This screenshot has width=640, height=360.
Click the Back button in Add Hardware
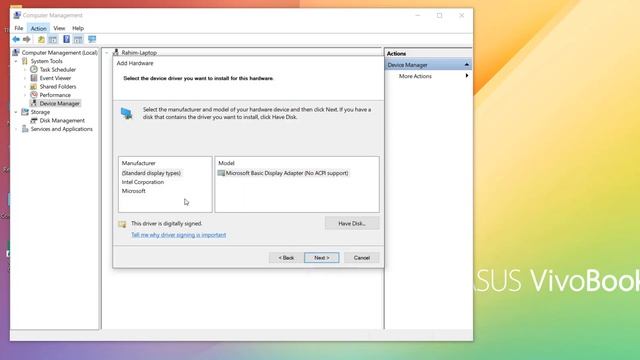point(286,258)
